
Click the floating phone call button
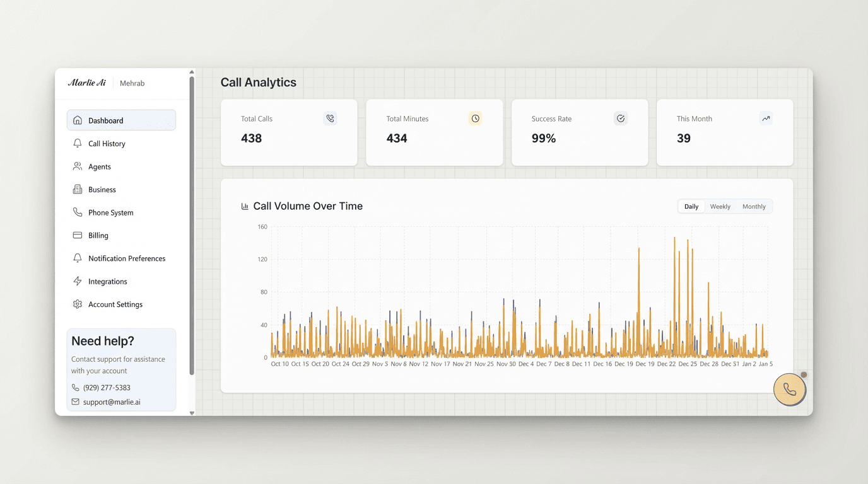coord(790,389)
